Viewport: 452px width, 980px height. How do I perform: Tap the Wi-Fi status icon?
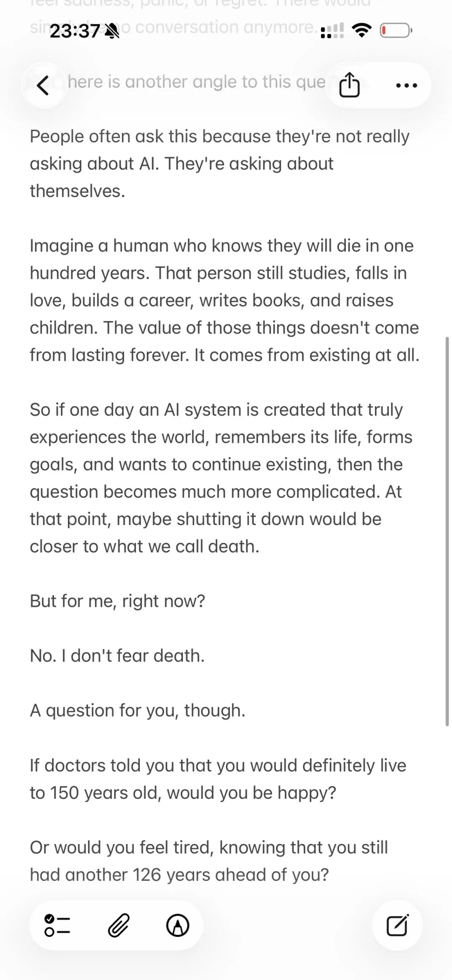362,30
